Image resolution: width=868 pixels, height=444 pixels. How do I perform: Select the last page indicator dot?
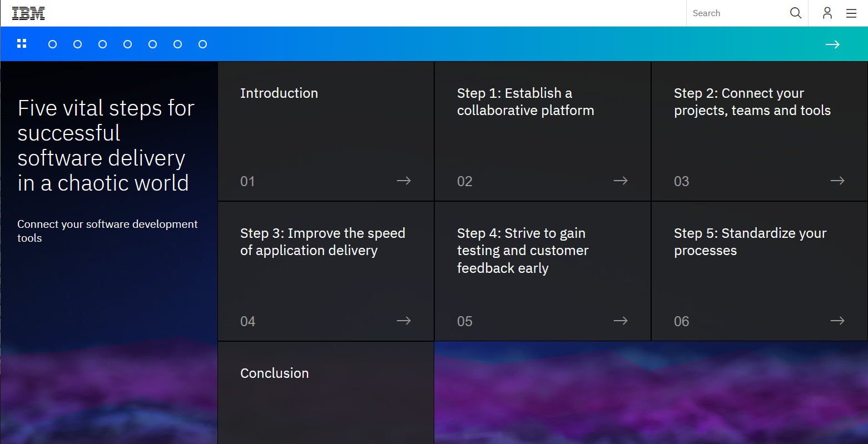(x=203, y=44)
